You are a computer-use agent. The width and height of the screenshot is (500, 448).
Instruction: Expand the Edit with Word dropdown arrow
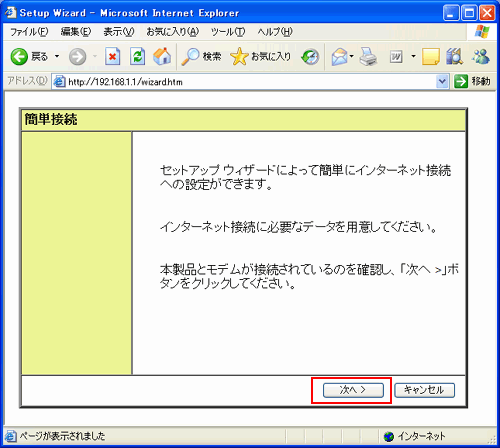coord(413,56)
